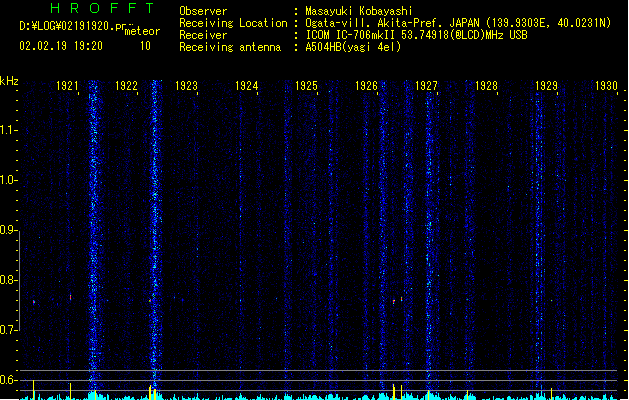Click the 1.0 kHz frequency label
This screenshot has width=629, height=400.
(x=7, y=180)
